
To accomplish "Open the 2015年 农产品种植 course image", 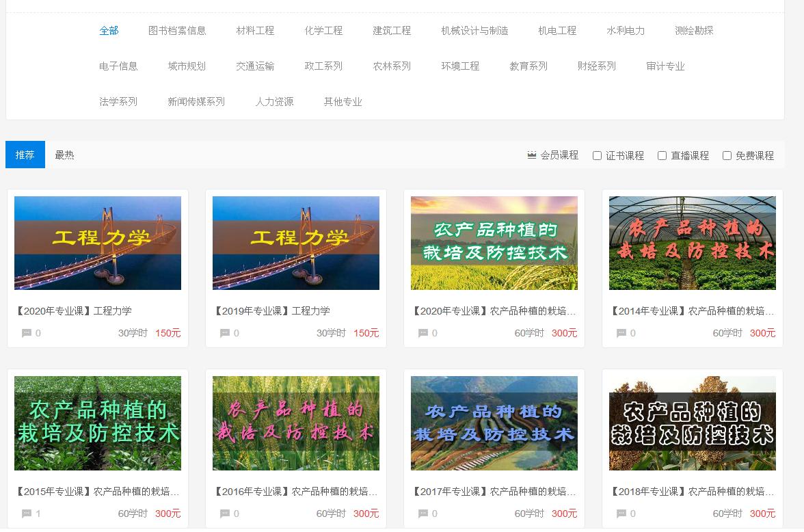I will [97, 423].
